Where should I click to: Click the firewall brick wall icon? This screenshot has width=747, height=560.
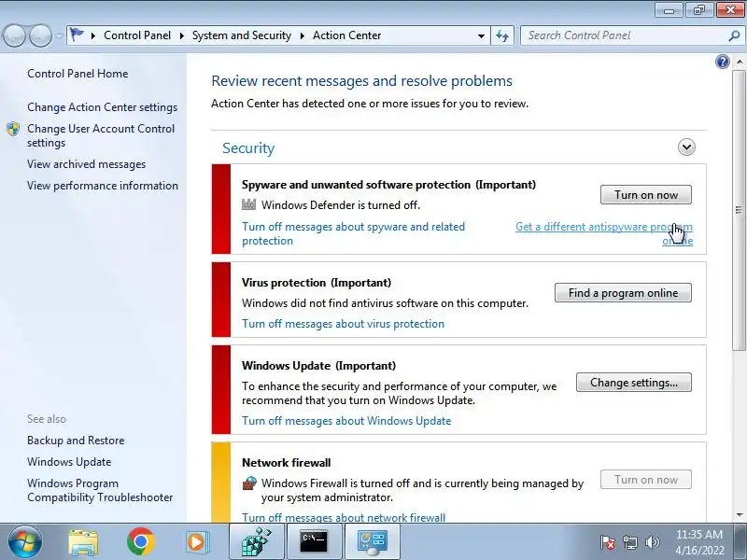[x=249, y=483]
